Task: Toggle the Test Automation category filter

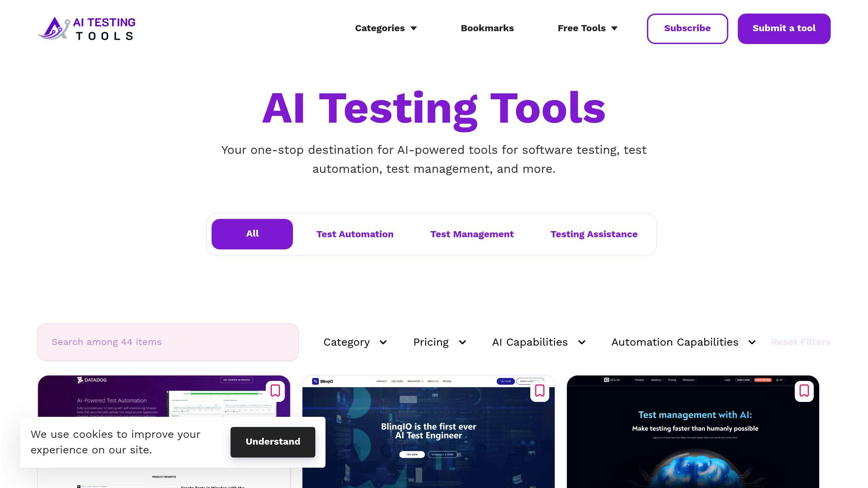Action: click(355, 233)
